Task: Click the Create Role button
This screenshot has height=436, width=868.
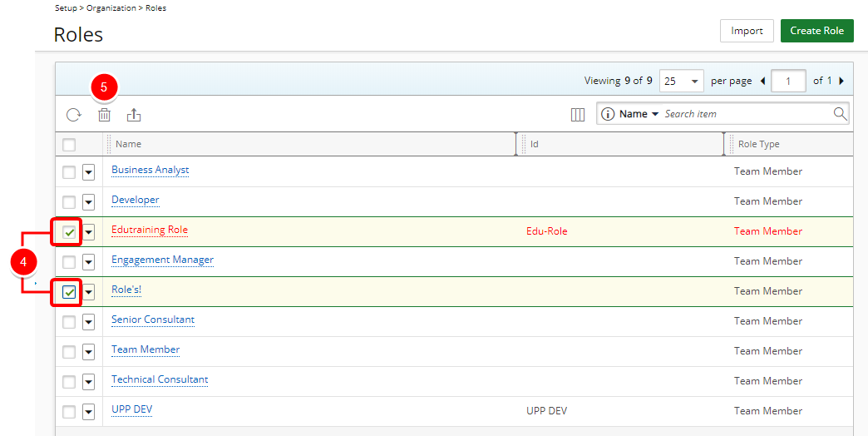Action: [816, 31]
